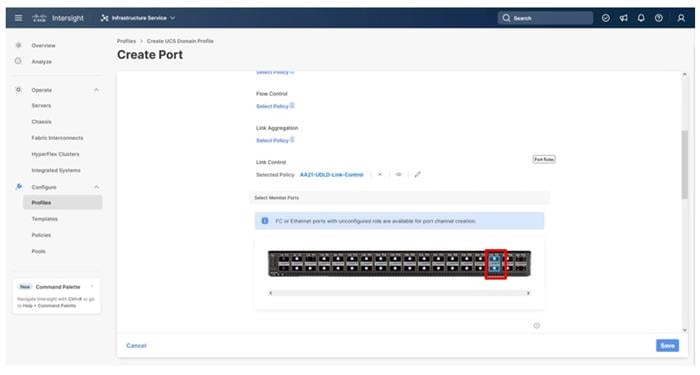The image size is (700, 375).
Task: Click the Configure wrench icon
Action: click(18, 187)
